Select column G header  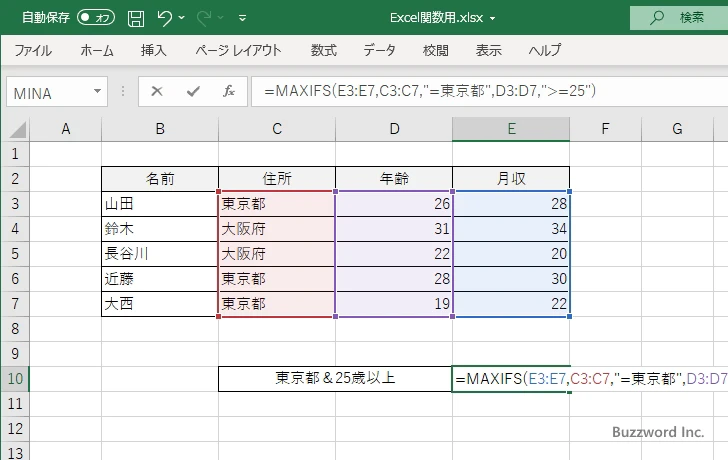(x=677, y=129)
